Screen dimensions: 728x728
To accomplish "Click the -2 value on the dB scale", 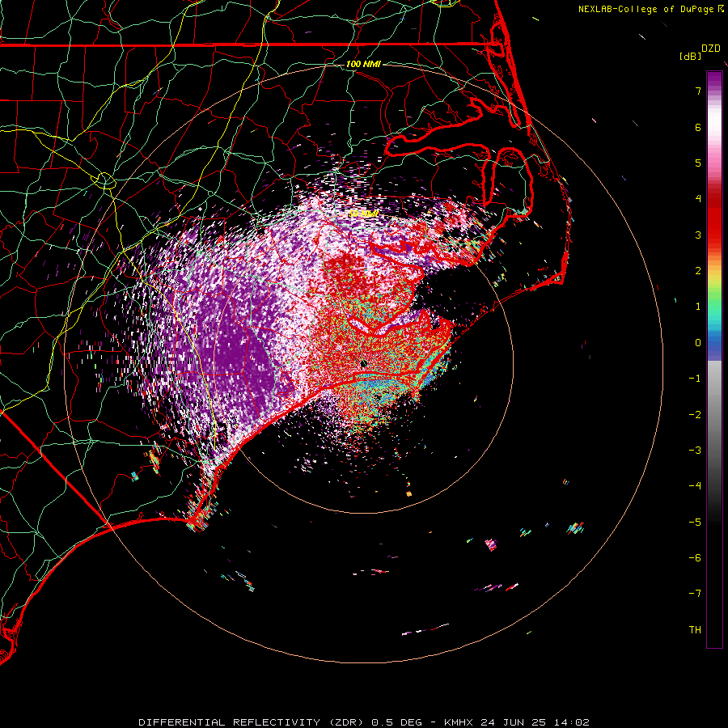I will point(695,414).
